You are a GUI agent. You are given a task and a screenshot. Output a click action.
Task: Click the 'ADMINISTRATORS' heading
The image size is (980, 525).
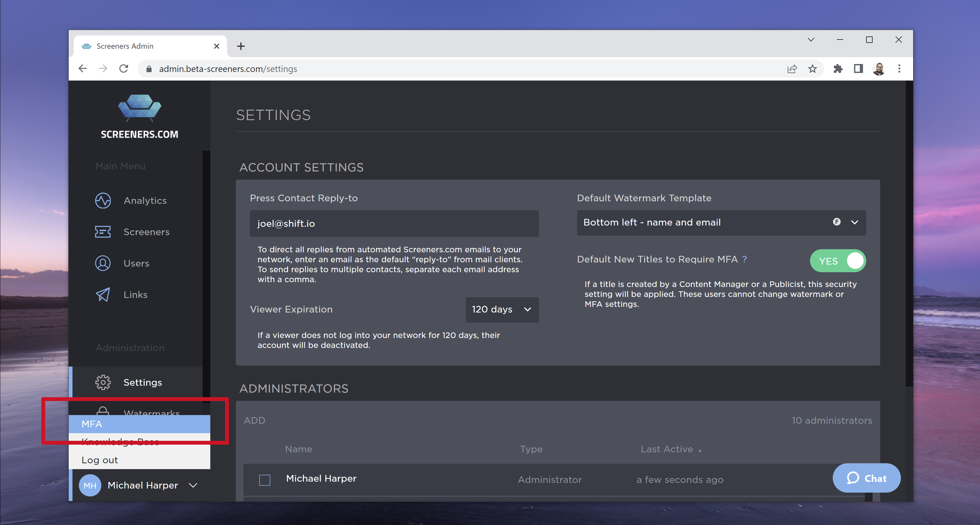click(294, 389)
